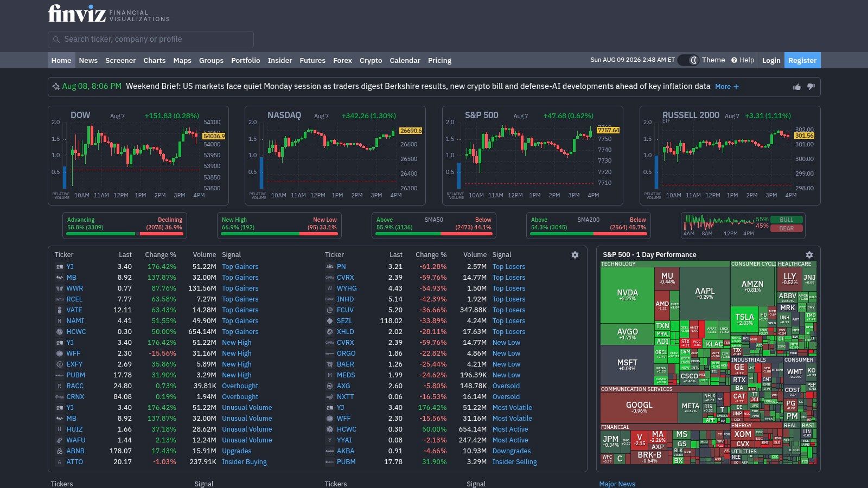The width and height of the screenshot is (868, 488).
Task: Click the SMA200 Above/Below bar
Action: click(x=588, y=234)
